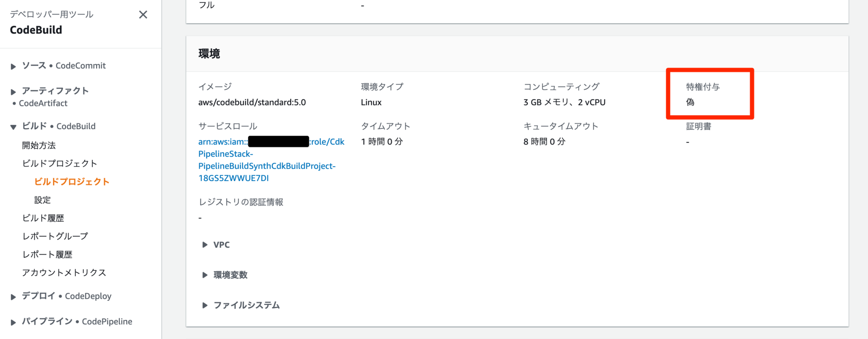Open アカウントメトリクス in the sidebar

pyautogui.click(x=64, y=272)
